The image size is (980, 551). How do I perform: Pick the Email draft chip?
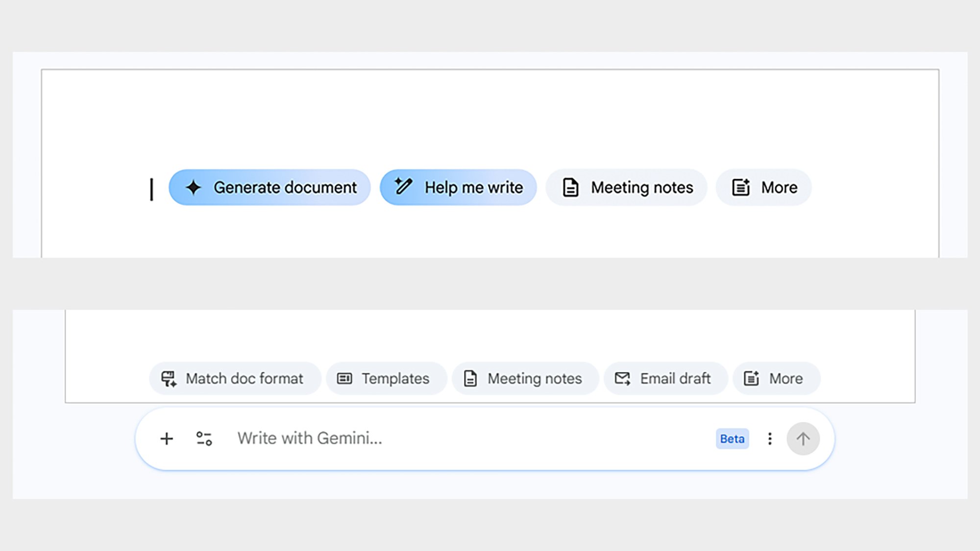tap(665, 379)
